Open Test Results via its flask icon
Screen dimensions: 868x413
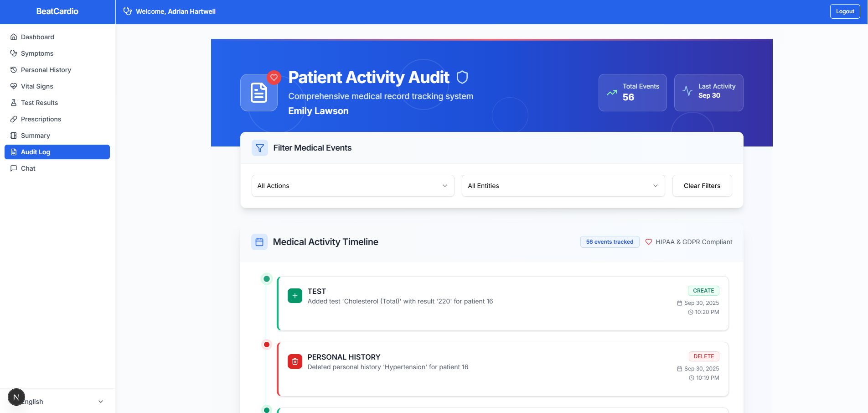(14, 103)
